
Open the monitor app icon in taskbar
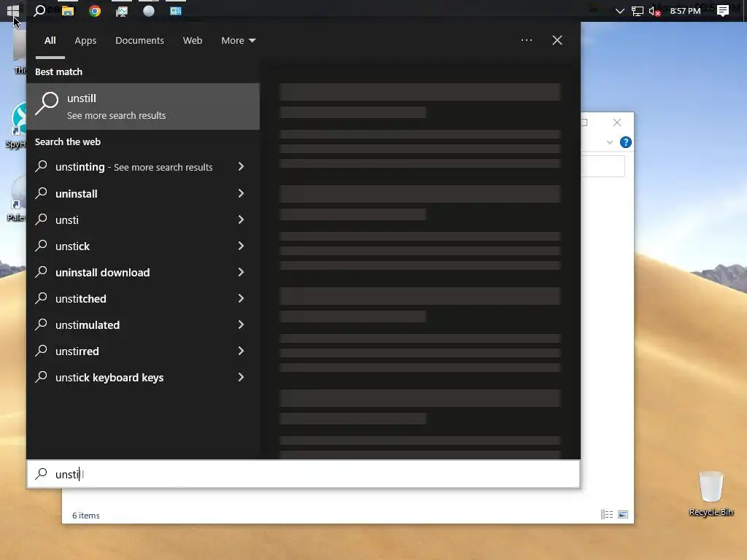click(122, 10)
